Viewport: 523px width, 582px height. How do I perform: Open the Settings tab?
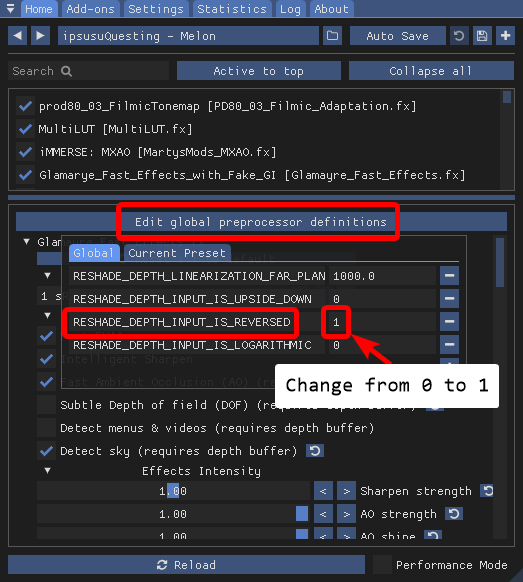point(156,9)
